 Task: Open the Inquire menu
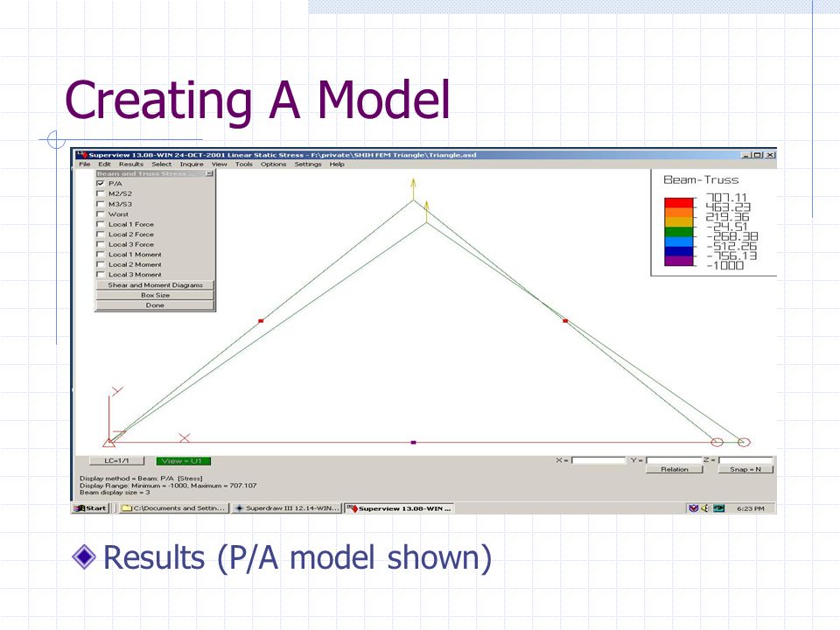(192, 164)
